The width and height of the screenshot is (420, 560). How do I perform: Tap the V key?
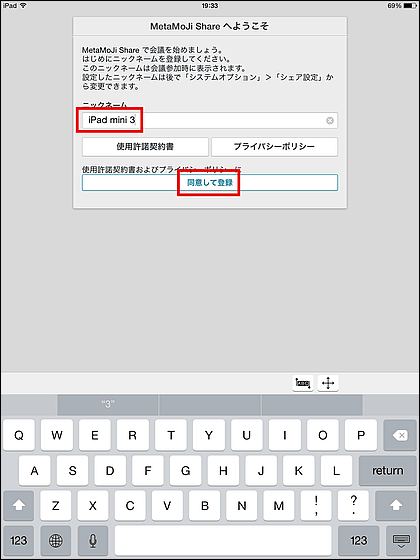(167, 505)
